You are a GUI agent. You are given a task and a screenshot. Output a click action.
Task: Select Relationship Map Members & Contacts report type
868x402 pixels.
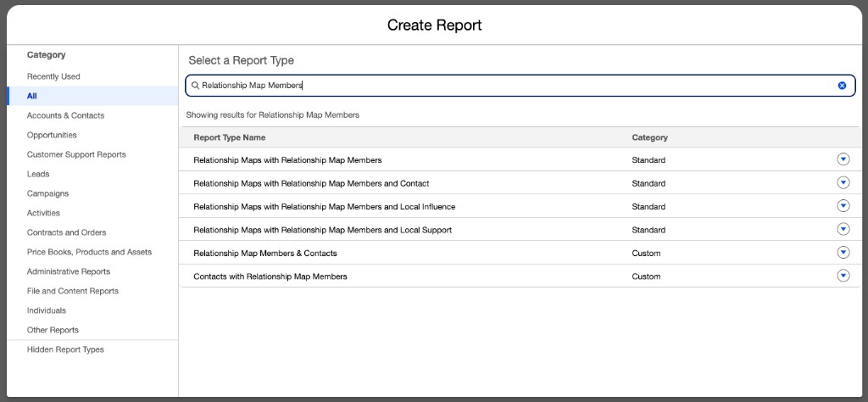[265, 253]
